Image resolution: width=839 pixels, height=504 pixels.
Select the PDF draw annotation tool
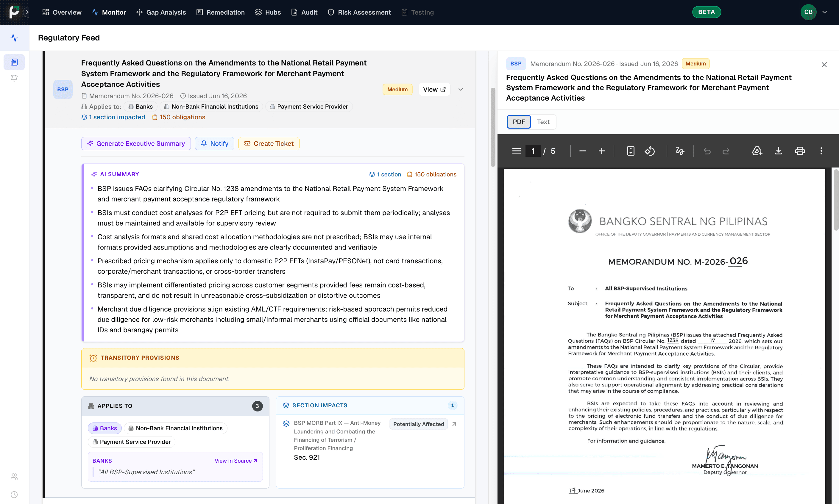pyautogui.click(x=680, y=151)
